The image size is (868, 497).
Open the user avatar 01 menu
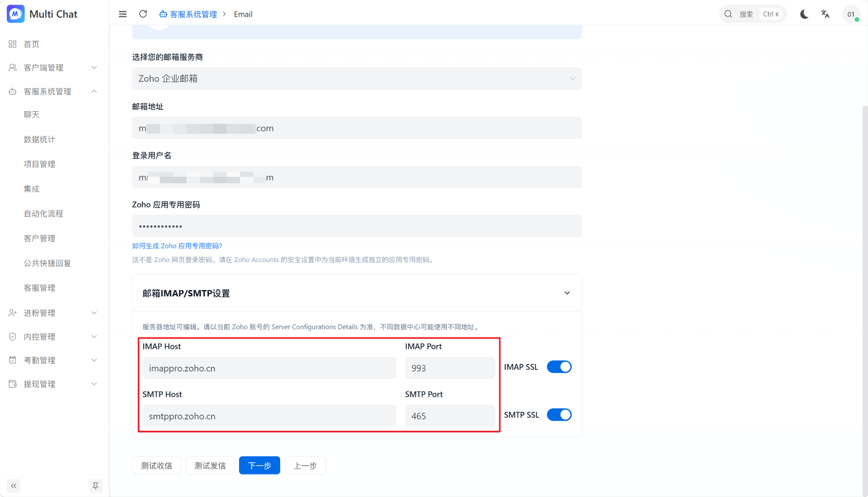(x=851, y=14)
